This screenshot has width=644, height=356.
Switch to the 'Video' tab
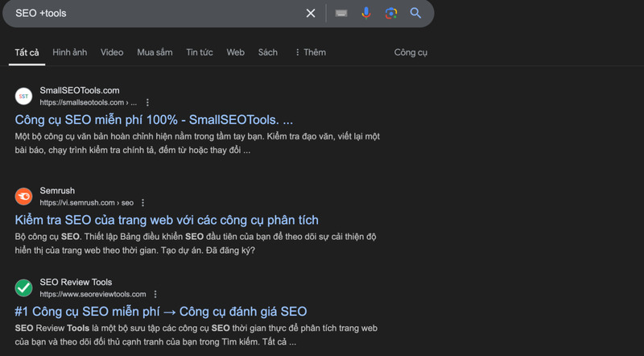[112, 52]
